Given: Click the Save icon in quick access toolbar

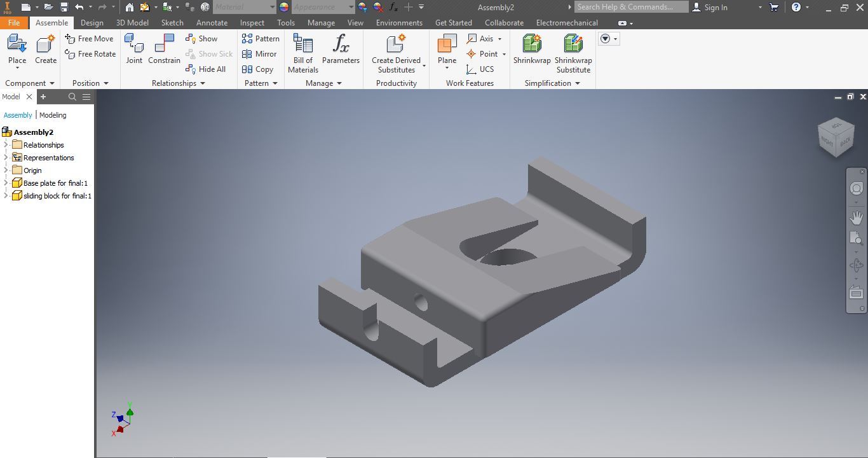Looking at the screenshot, I should [64, 7].
